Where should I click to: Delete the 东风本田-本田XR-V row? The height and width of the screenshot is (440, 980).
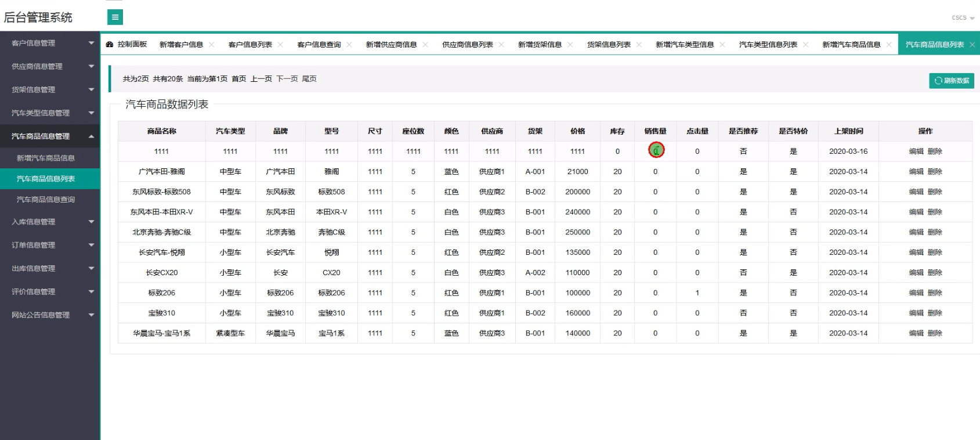(935, 212)
